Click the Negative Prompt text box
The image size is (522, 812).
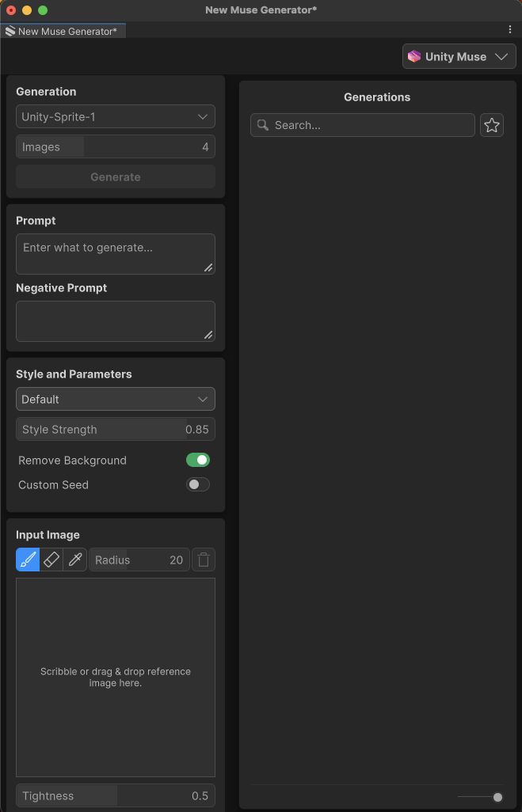[x=116, y=321]
